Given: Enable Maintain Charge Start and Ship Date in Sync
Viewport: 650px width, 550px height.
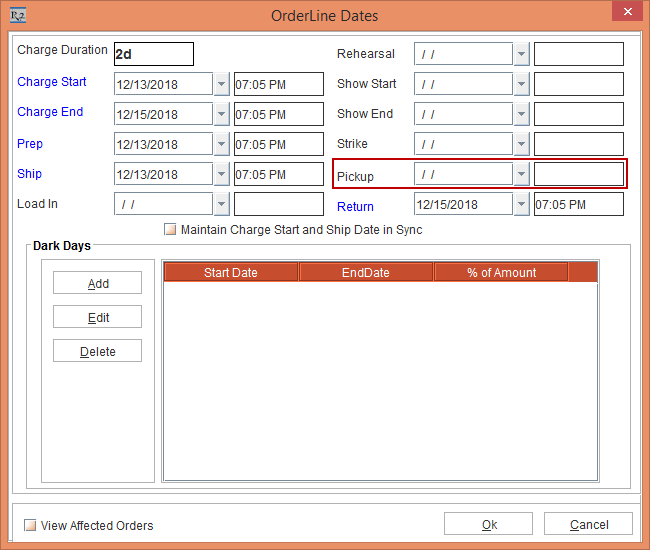Looking at the screenshot, I should [x=170, y=230].
